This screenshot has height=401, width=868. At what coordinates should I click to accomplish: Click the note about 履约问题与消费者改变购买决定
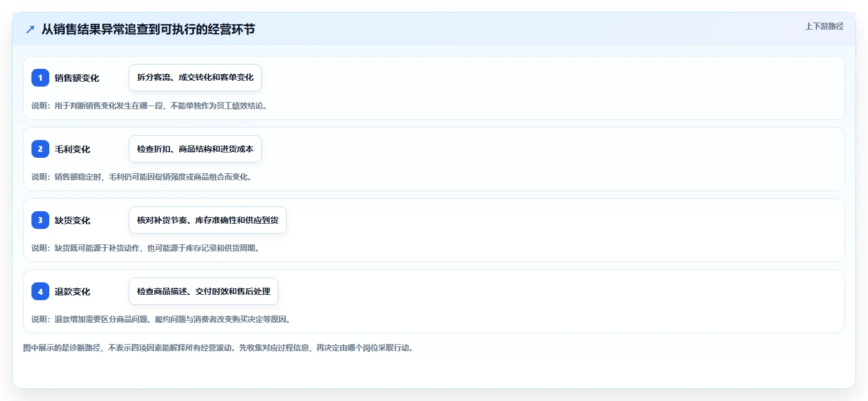point(161,319)
